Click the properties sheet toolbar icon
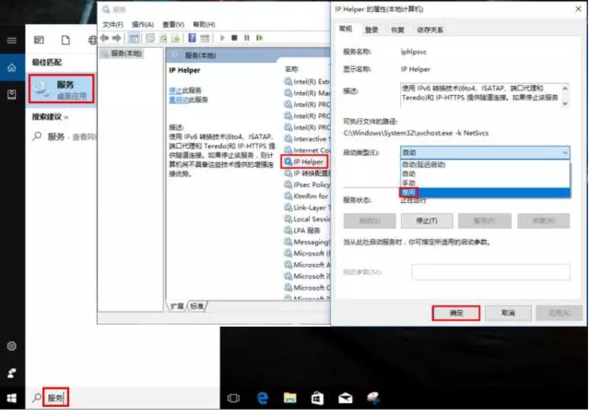 pyautogui.click(x=150, y=38)
